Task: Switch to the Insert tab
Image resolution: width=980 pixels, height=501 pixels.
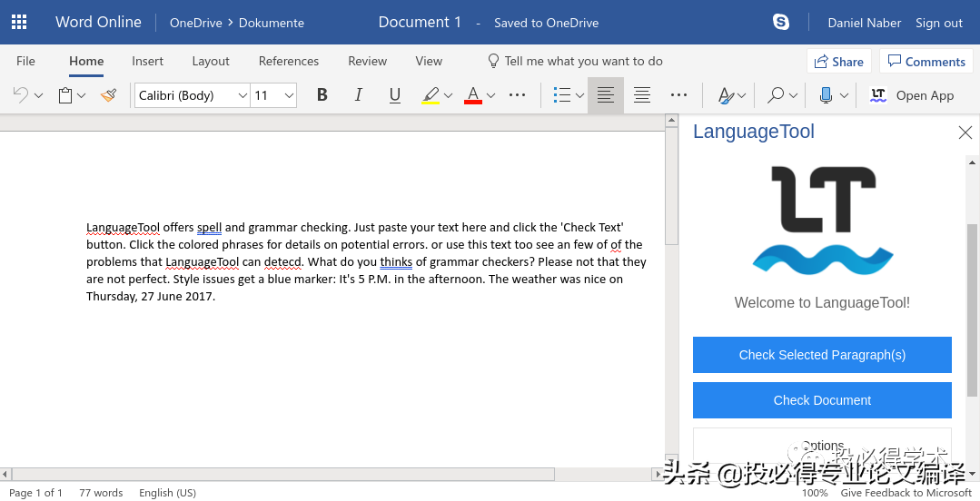Action: tap(147, 61)
